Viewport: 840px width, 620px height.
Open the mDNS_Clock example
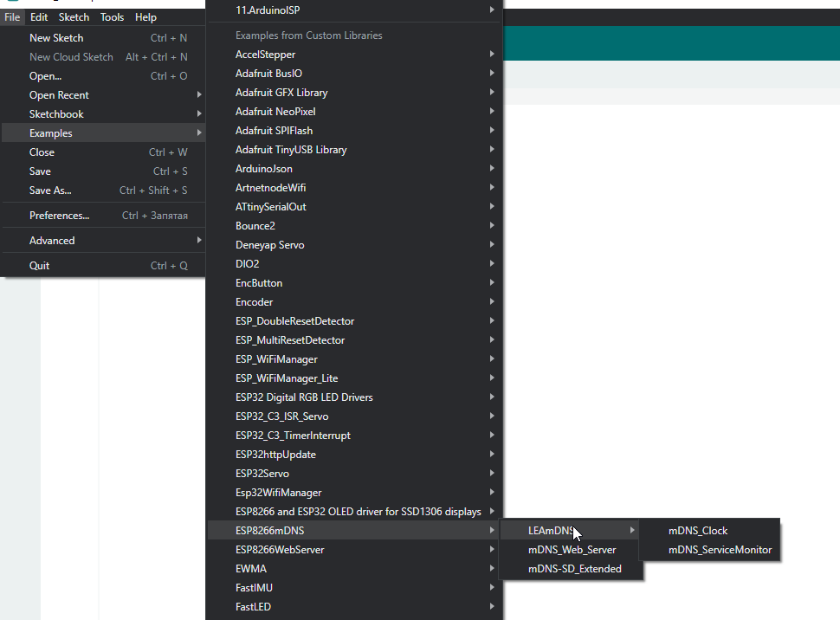pos(709,531)
